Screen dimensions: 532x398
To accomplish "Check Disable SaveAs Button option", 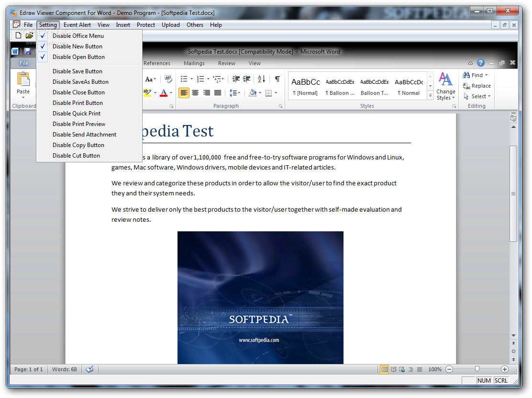I will [89, 81].
